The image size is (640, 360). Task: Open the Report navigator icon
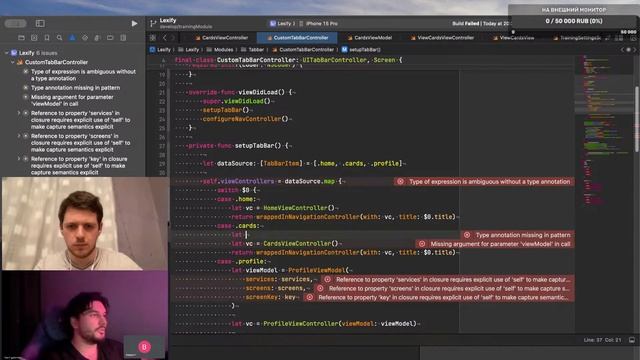(x=123, y=38)
